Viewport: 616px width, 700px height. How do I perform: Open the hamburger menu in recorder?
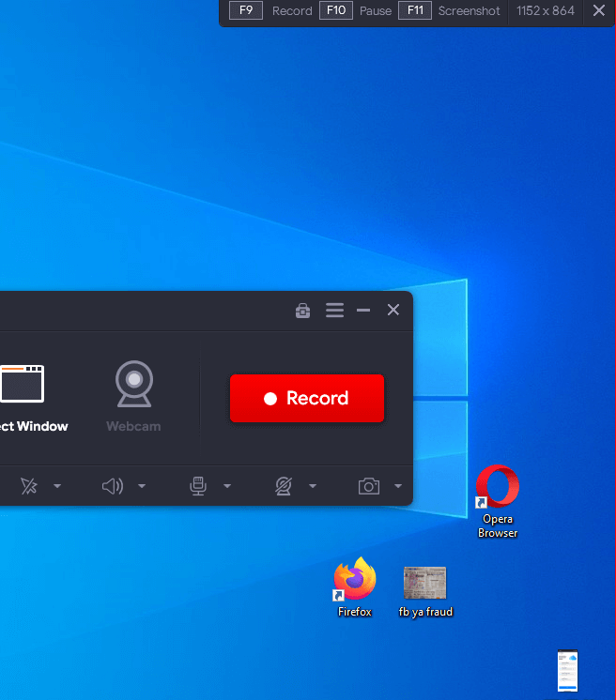coord(334,311)
